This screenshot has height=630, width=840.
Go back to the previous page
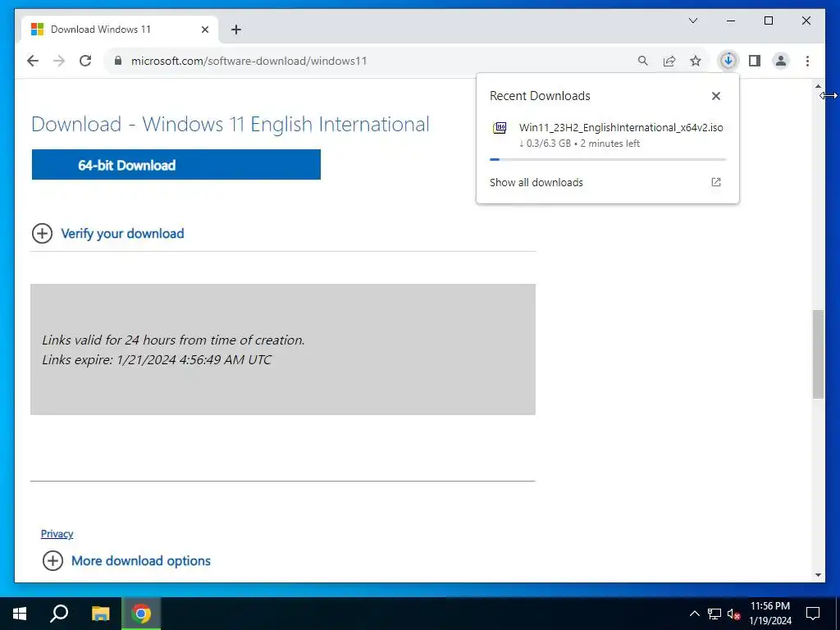[33, 61]
